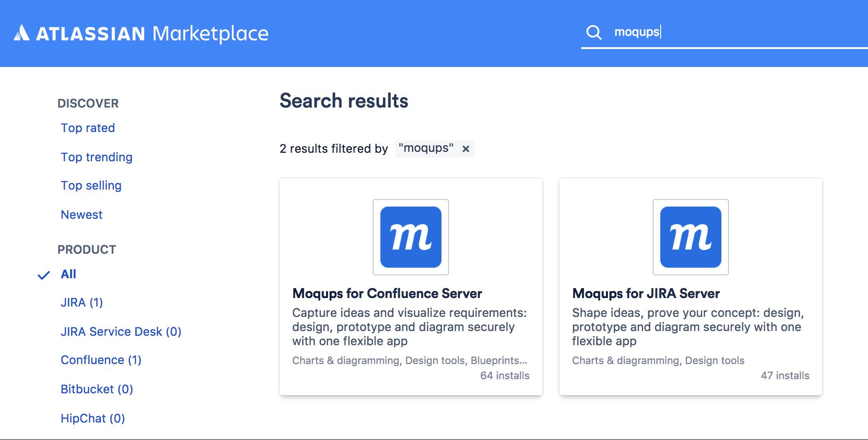Remove the moqups search filter
This screenshot has width=868, height=440.
[466, 149]
